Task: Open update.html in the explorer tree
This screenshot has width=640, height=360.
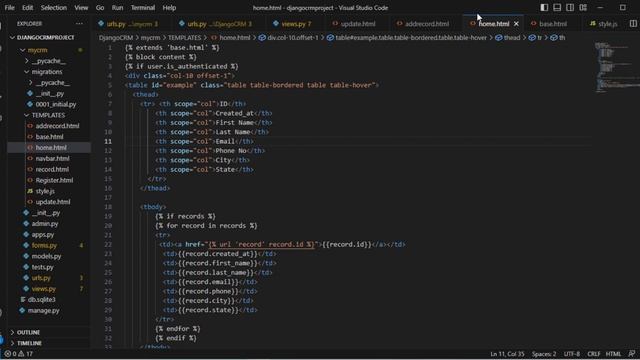Action: pos(53,202)
